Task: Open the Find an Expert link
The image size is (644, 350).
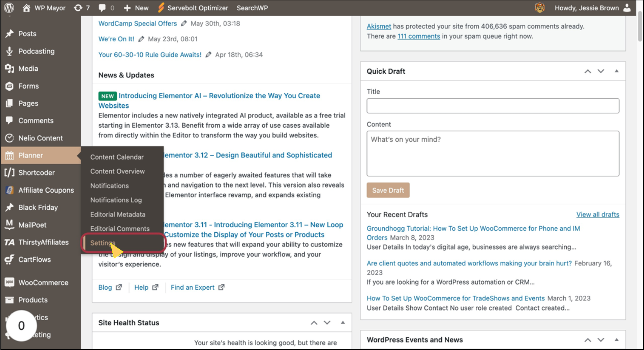Action: tap(197, 287)
